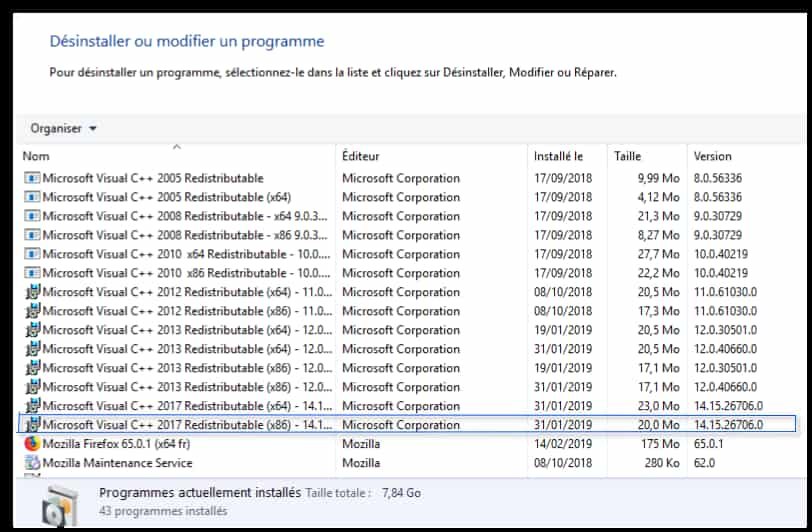Click the size value 22,2 Mo
The width and height of the screenshot is (812, 532).
coord(658,273)
